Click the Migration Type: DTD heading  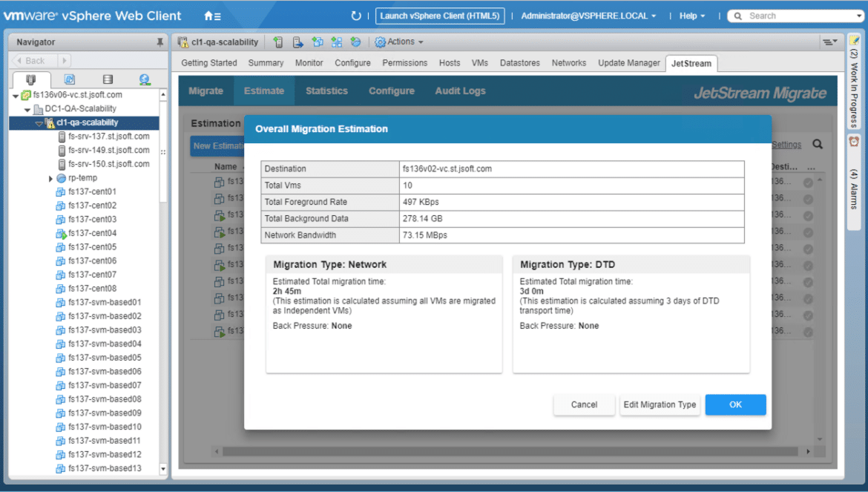pyautogui.click(x=568, y=264)
